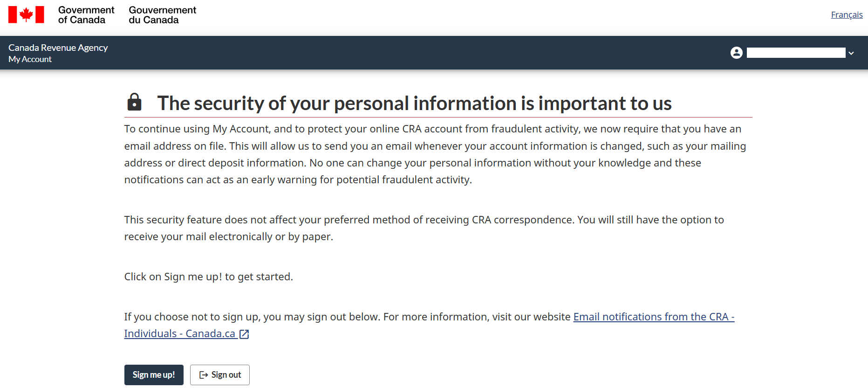
Task: Open the account name dropdown box
Action: click(796, 53)
